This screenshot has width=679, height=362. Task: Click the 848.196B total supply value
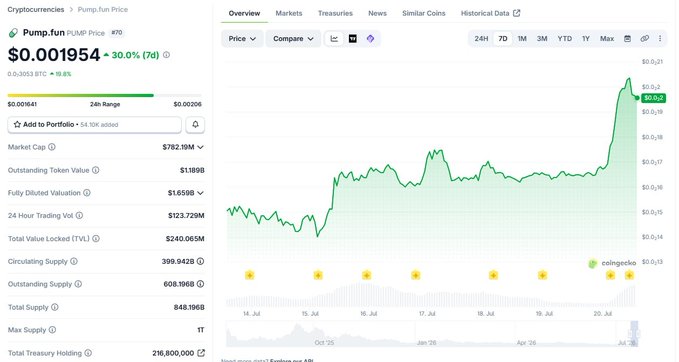coord(189,307)
